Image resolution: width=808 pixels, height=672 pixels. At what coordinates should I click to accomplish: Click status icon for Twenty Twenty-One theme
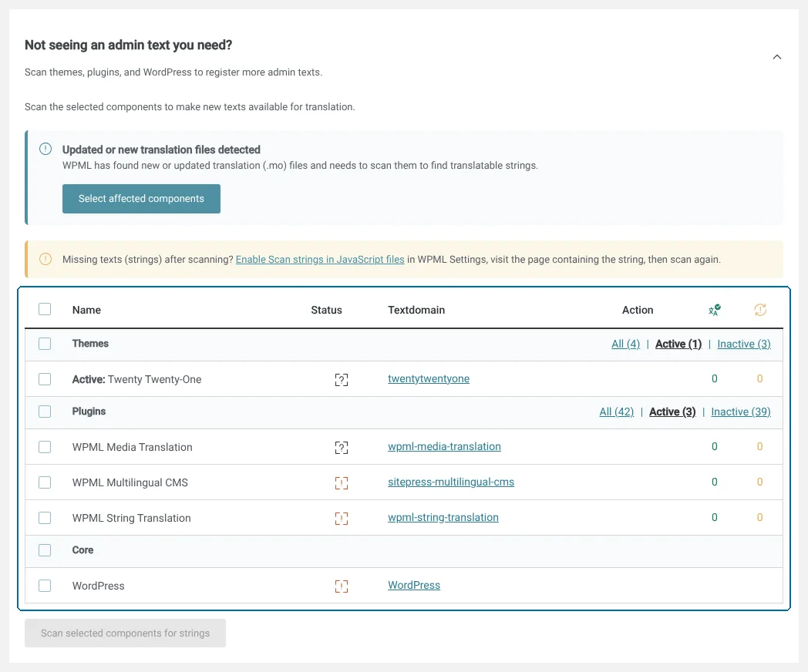click(x=341, y=380)
